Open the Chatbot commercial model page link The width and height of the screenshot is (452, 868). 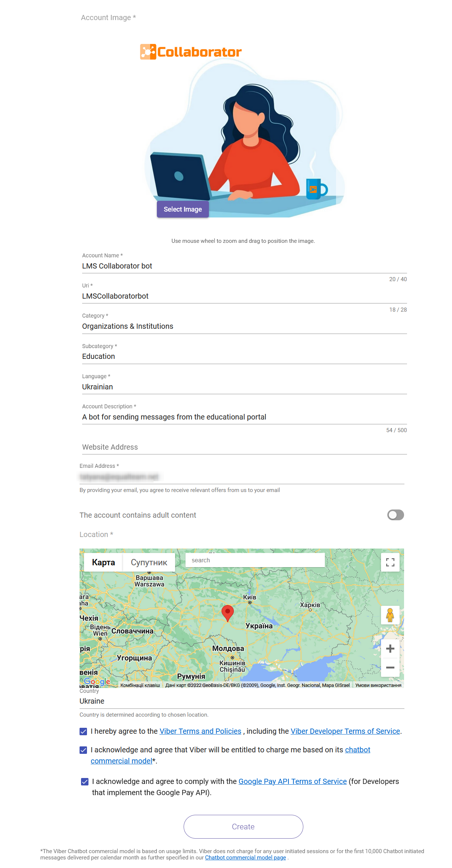[245, 858]
